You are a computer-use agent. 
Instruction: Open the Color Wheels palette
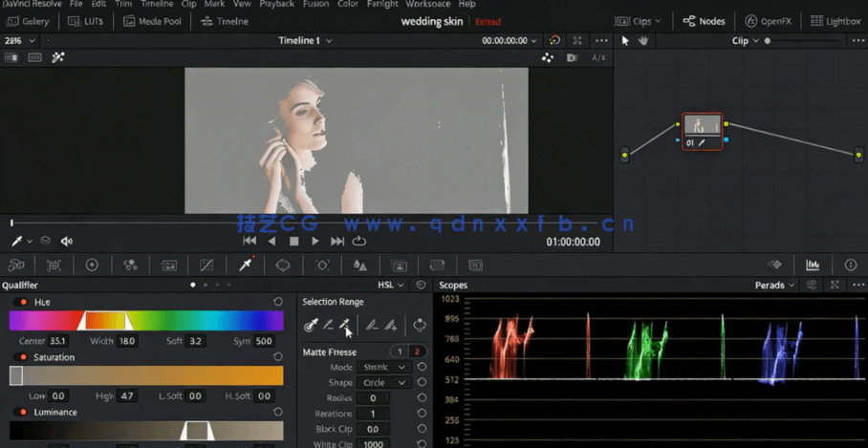[x=92, y=265]
